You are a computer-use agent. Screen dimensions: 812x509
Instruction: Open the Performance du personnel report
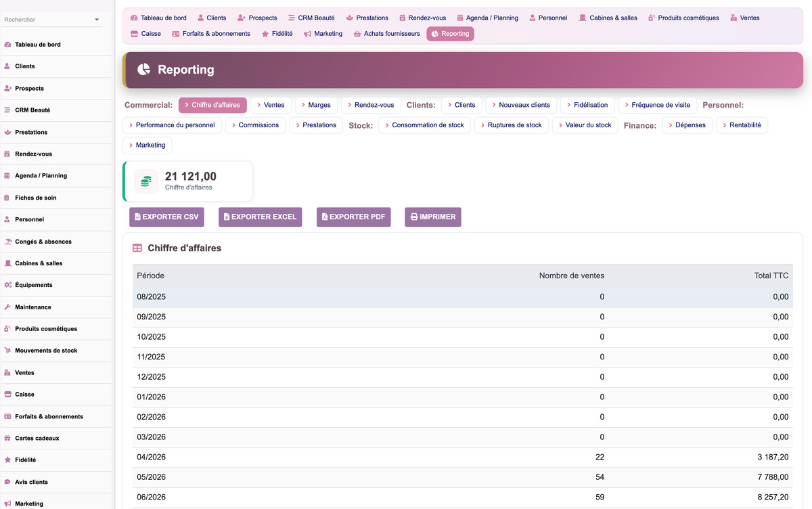tap(172, 125)
